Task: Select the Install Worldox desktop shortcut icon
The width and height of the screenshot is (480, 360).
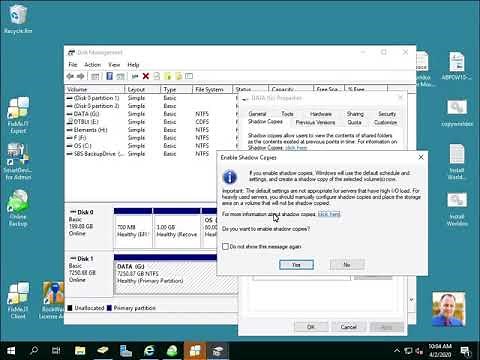Action: pos(457,209)
